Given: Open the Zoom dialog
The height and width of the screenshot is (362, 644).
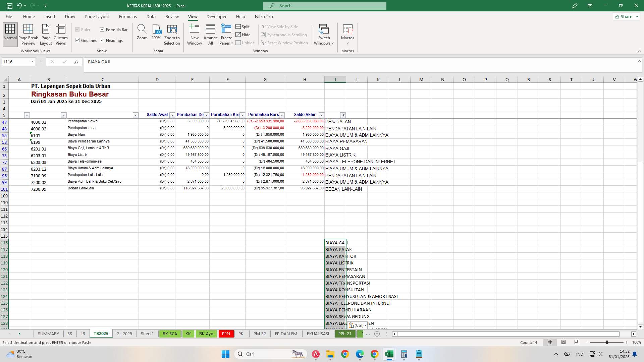Looking at the screenshot, I should (142, 34).
